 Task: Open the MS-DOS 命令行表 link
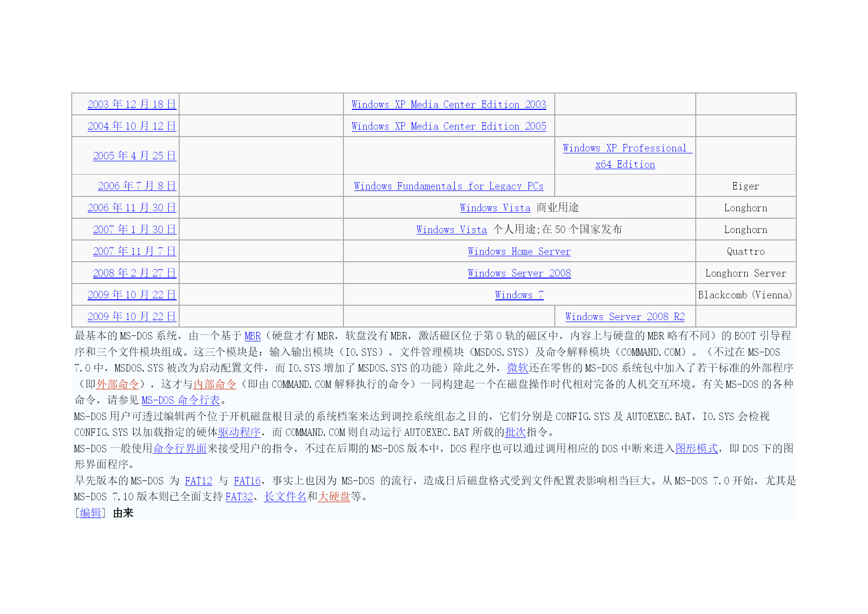[181, 400]
